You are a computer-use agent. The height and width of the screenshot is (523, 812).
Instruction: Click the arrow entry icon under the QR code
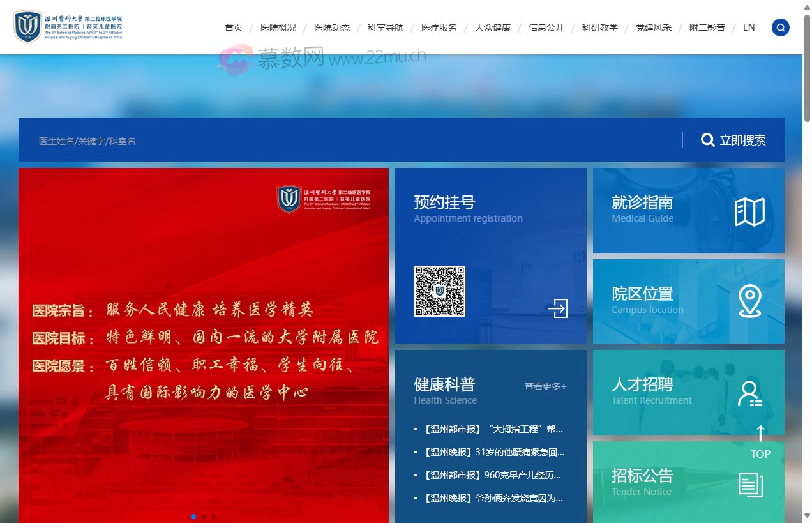click(559, 309)
